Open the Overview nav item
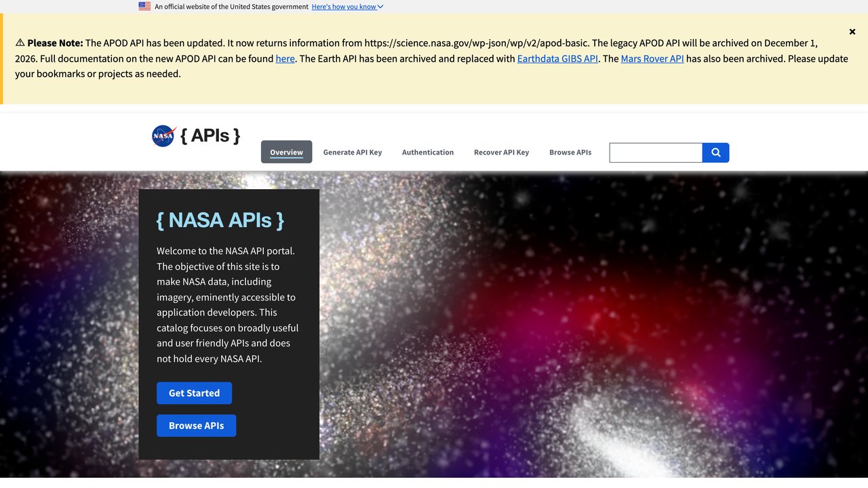Viewport: 868px width, 488px height. coord(286,152)
